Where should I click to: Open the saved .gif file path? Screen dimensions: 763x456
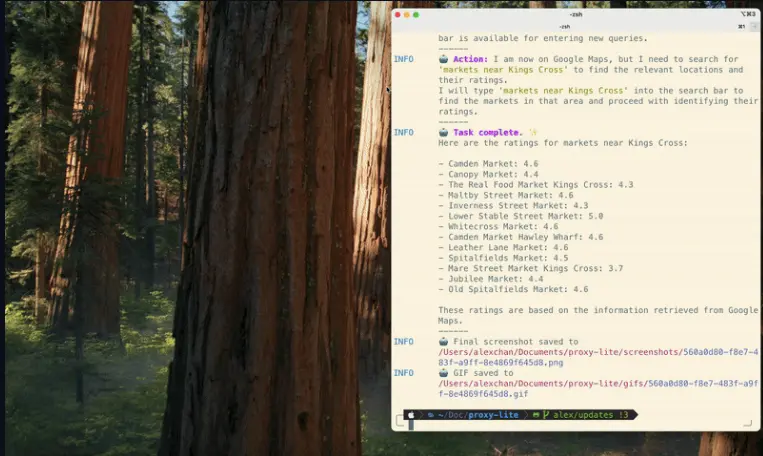tap(598, 389)
